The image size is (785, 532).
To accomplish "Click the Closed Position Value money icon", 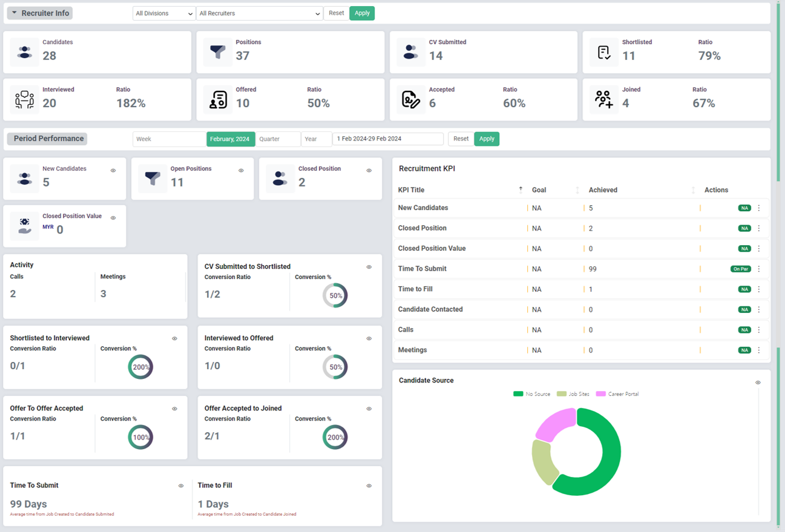I will [x=25, y=226].
